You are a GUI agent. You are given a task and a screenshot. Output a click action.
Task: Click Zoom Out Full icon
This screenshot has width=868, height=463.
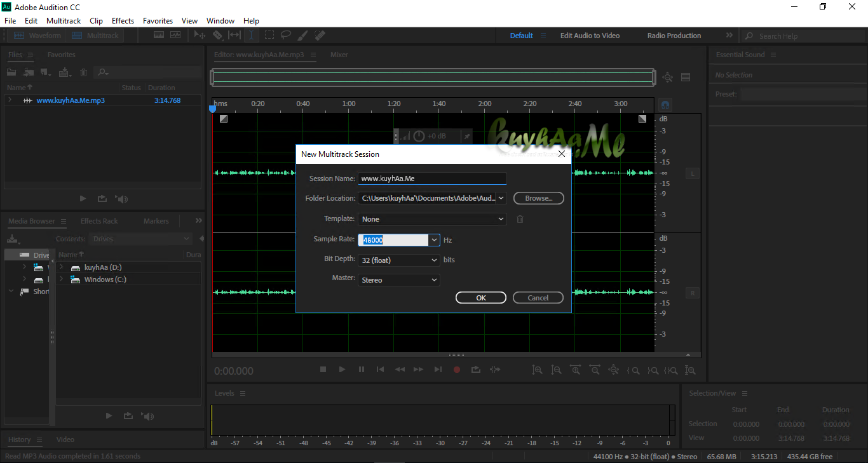click(x=614, y=370)
